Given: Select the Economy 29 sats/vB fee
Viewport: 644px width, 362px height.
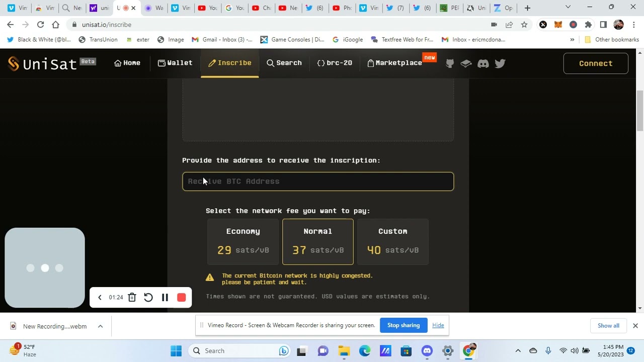Looking at the screenshot, I should 243,242.
